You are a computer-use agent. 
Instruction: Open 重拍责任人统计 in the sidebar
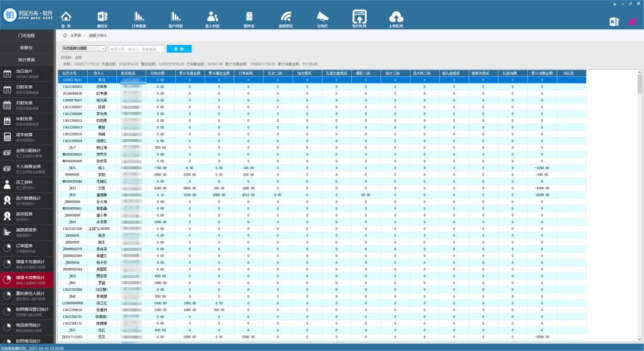tap(27, 295)
